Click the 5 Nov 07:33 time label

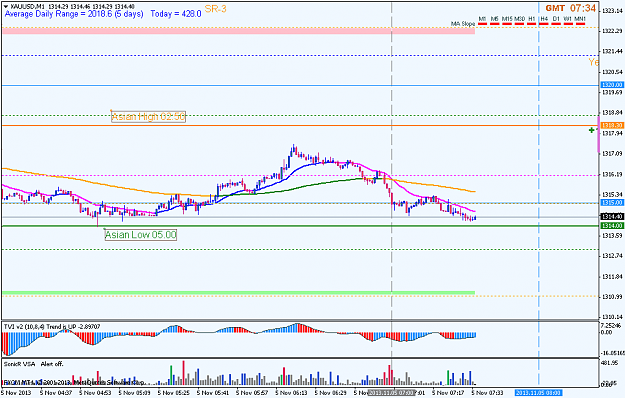487,393
